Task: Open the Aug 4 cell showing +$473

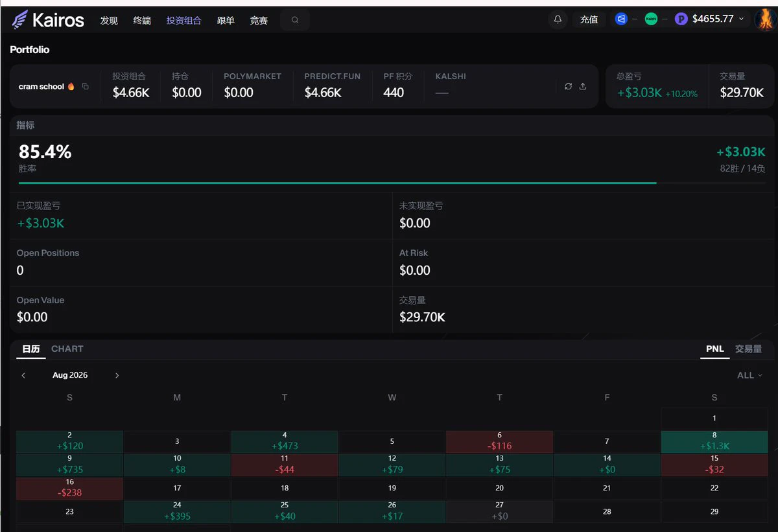Action: pyautogui.click(x=285, y=441)
